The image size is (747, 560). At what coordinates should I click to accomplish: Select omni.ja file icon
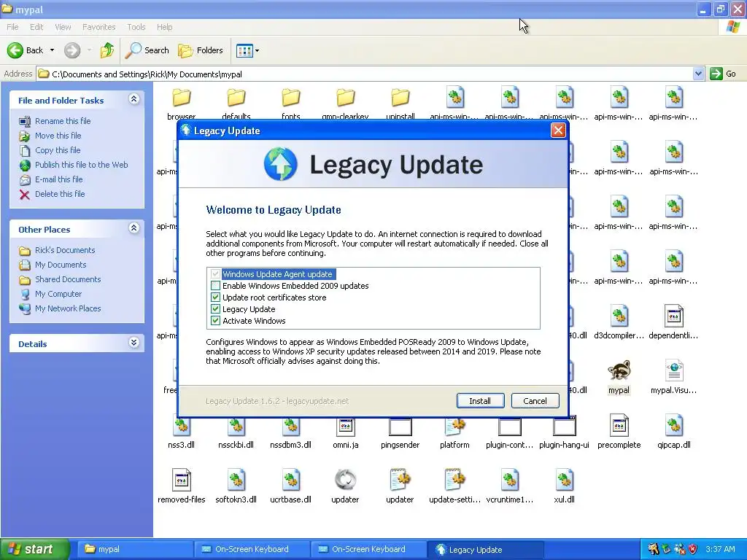[x=345, y=427]
